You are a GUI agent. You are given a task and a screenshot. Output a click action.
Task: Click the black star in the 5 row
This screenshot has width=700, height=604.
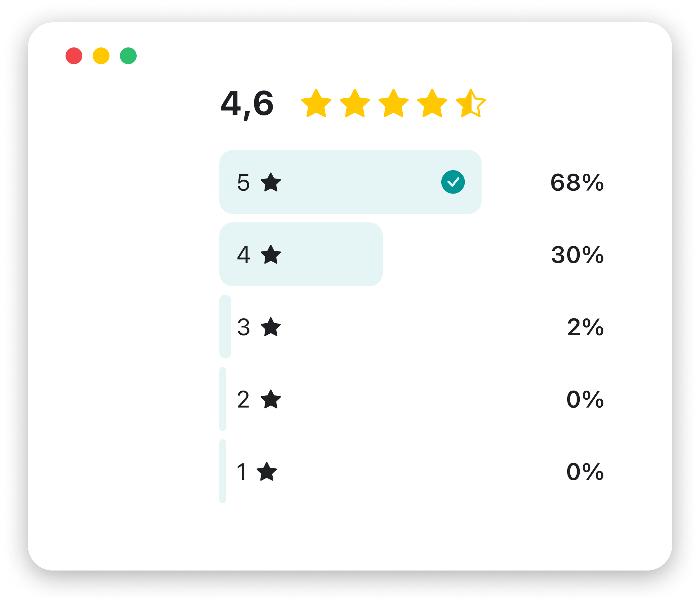(271, 182)
